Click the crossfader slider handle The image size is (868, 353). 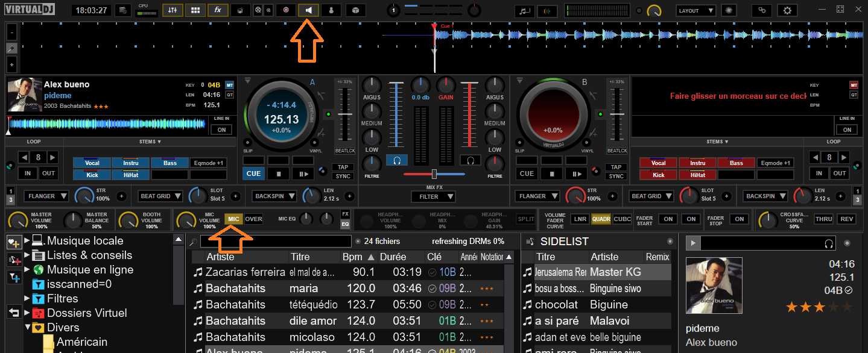tap(434, 174)
